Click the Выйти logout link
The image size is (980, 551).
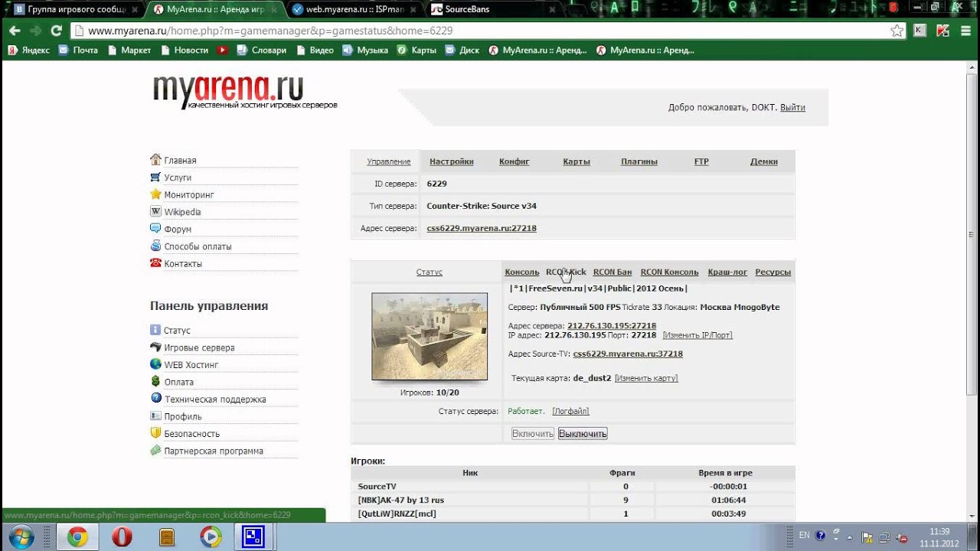coord(792,107)
